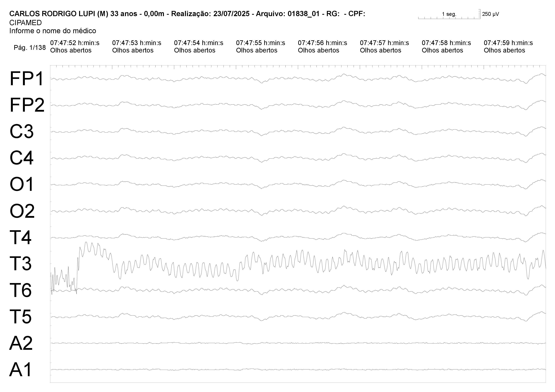
Task: Click 'Informe o nome do médico' text
Action: [53, 31]
